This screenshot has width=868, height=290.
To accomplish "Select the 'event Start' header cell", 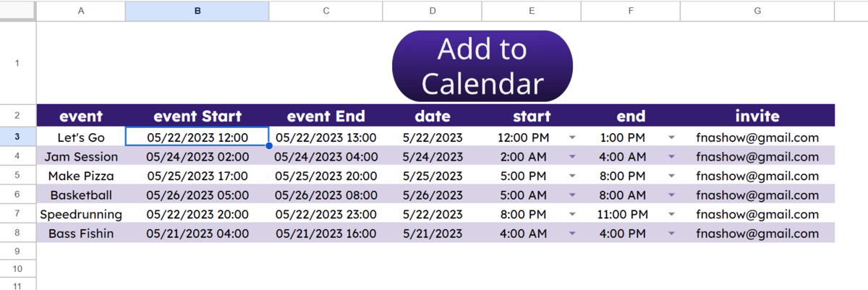I will (x=197, y=116).
